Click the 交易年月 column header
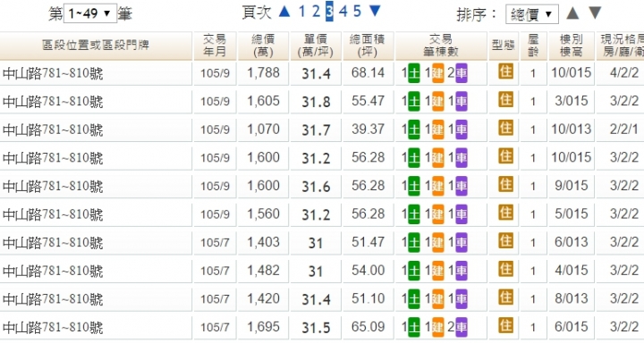The image size is (644, 343). tap(215, 46)
